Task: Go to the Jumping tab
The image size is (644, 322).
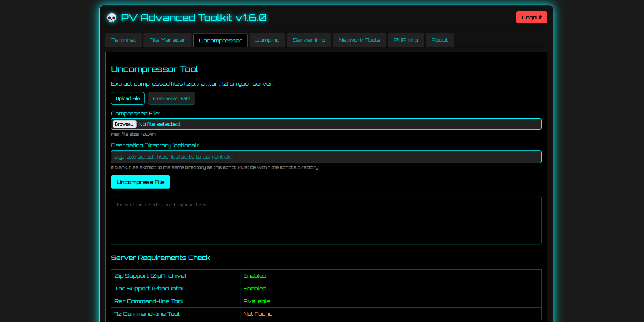Action: click(x=267, y=40)
